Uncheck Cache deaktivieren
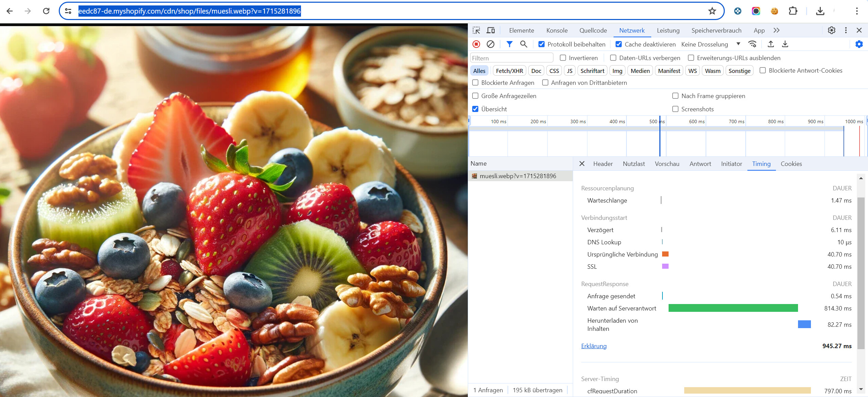This screenshot has height=397, width=868. click(619, 44)
